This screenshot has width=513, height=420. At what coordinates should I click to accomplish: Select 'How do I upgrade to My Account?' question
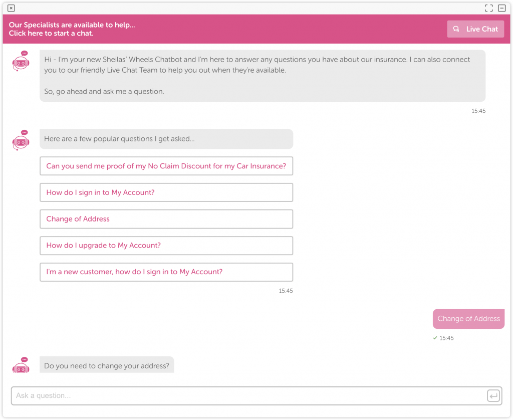tap(166, 246)
